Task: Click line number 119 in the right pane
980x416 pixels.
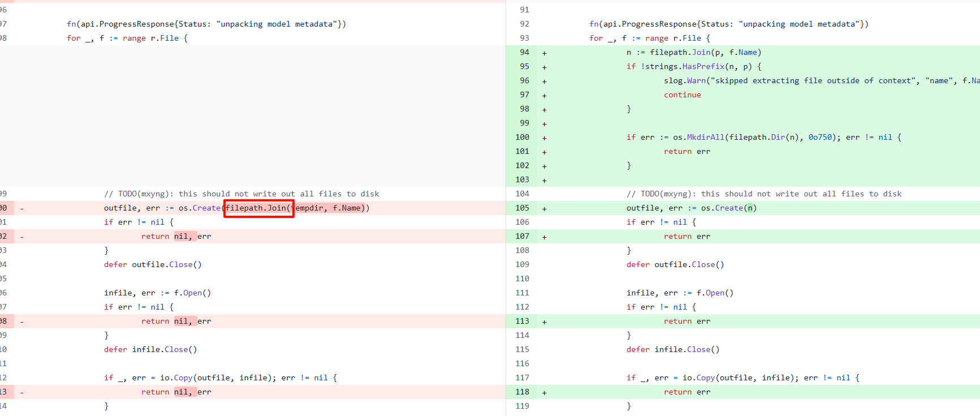Action: [522, 406]
